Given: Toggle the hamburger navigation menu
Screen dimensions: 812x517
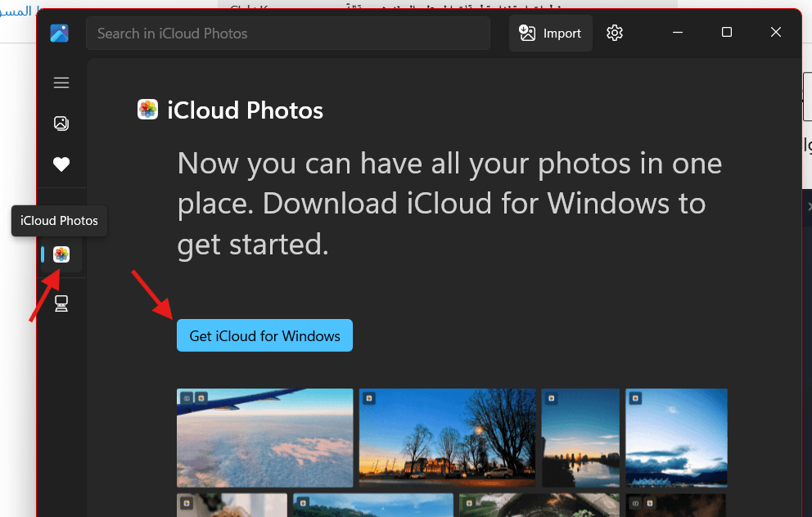Looking at the screenshot, I should point(61,83).
